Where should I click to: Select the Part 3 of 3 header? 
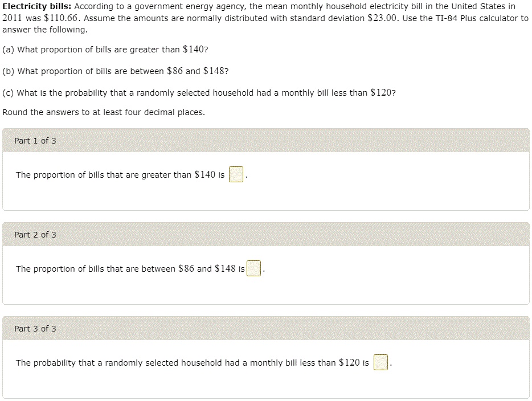(35, 329)
